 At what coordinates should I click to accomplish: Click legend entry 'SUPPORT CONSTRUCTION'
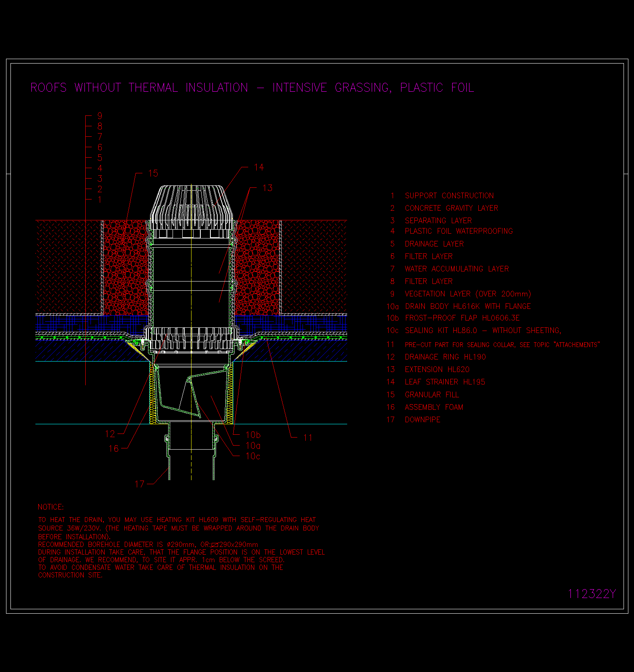[x=449, y=196]
